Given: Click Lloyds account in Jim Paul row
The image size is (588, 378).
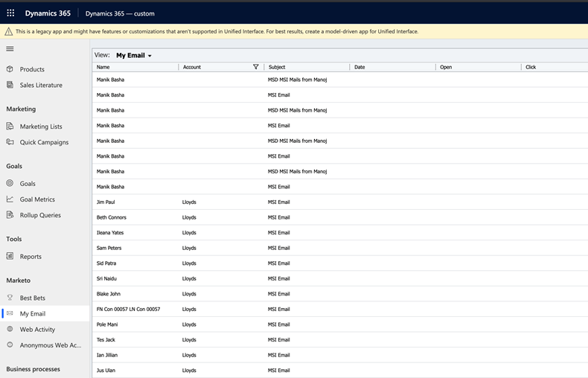Looking at the screenshot, I should (189, 202).
